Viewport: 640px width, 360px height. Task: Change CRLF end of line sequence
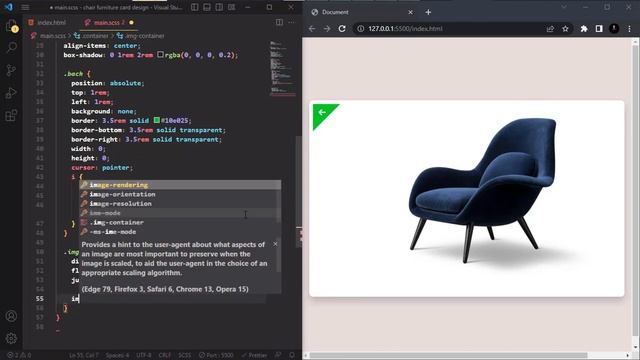coord(164,355)
